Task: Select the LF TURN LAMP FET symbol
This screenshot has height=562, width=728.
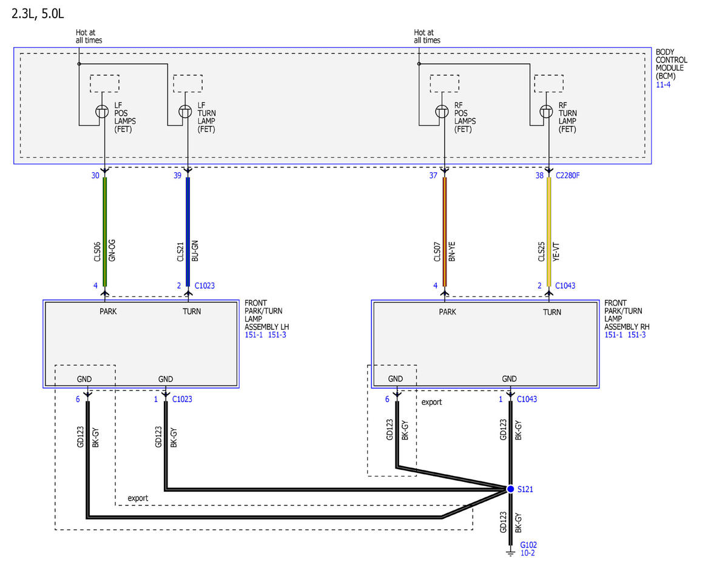Action: tap(187, 112)
